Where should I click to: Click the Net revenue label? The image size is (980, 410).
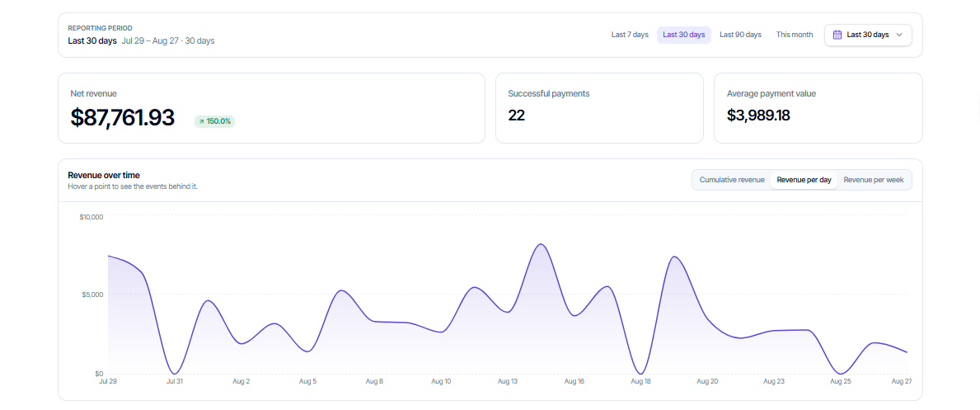94,94
